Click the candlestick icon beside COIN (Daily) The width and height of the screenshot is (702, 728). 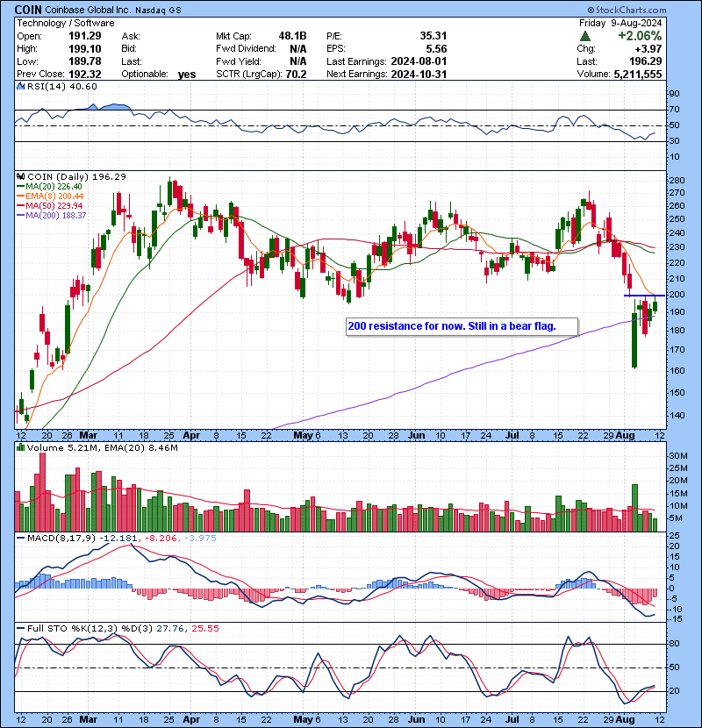point(20,176)
